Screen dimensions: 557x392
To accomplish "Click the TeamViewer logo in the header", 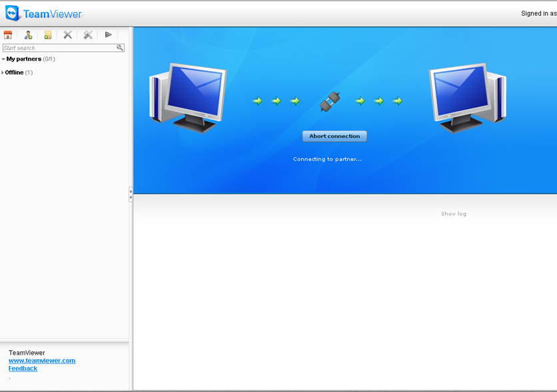I will [44, 13].
